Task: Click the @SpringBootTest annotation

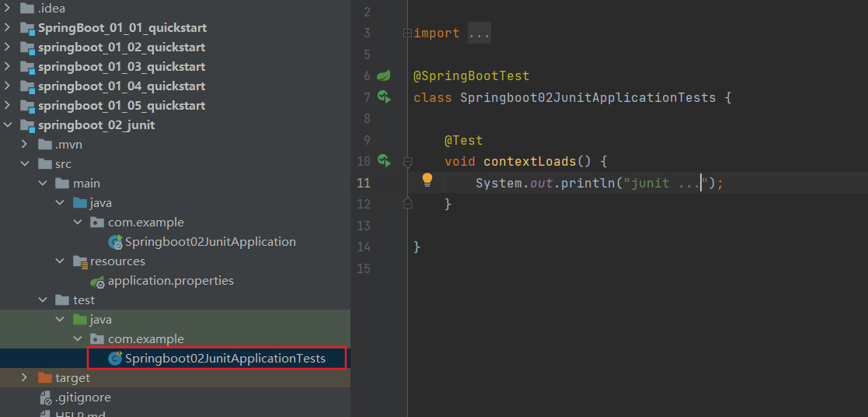Action: click(471, 76)
